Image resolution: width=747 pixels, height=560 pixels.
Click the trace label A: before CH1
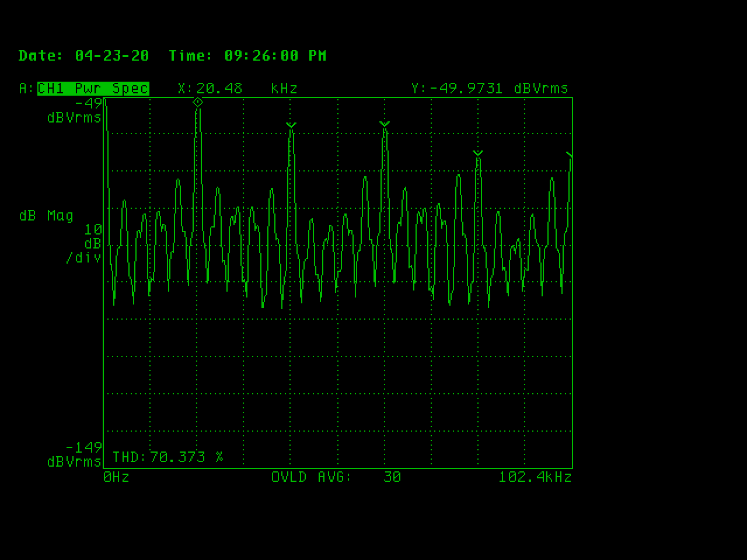27,89
